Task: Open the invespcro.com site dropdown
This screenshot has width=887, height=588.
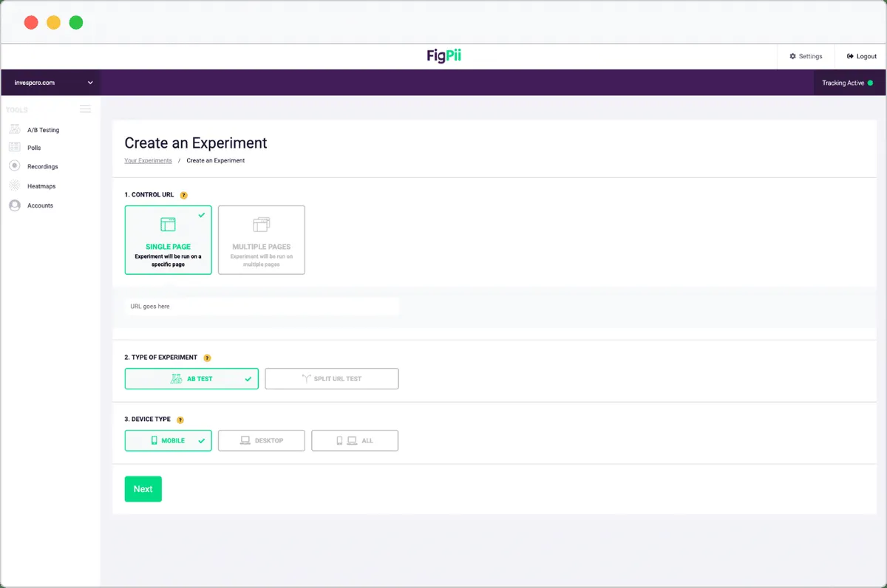Action: pyautogui.click(x=50, y=83)
